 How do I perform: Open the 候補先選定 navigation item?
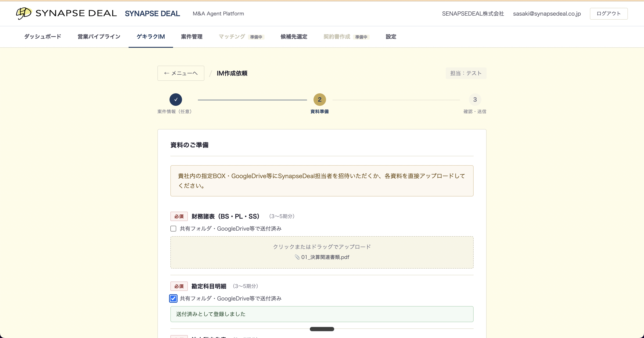pyautogui.click(x=294, y=37)
